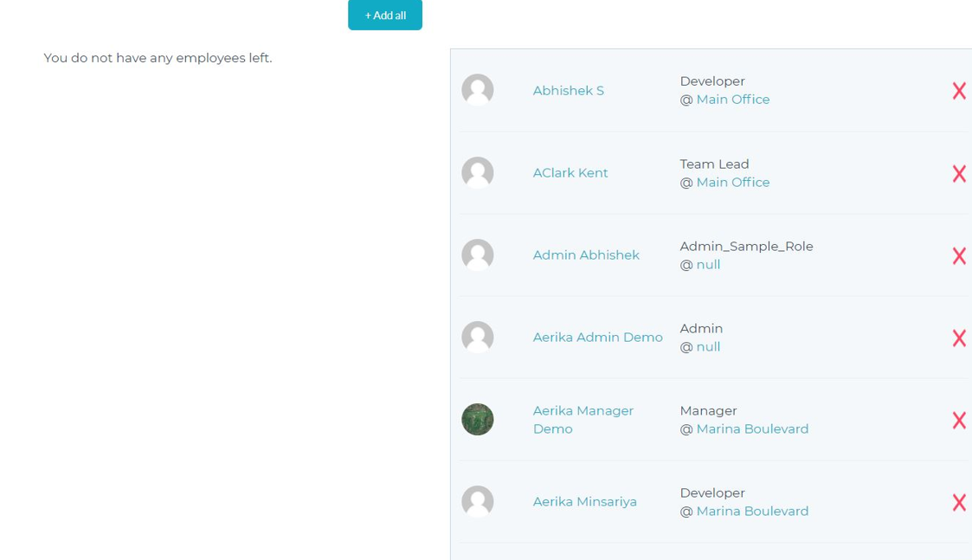Remove Aerika Admin Demo with red X
972x560 pixels.
point(959,338)
